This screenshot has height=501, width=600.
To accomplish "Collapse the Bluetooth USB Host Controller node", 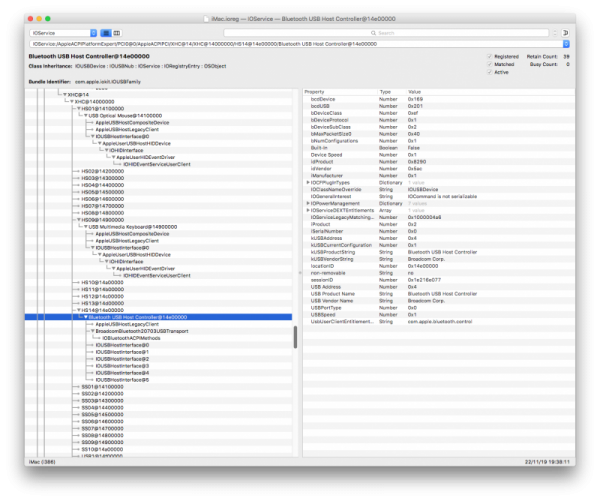I will (86, 317).
